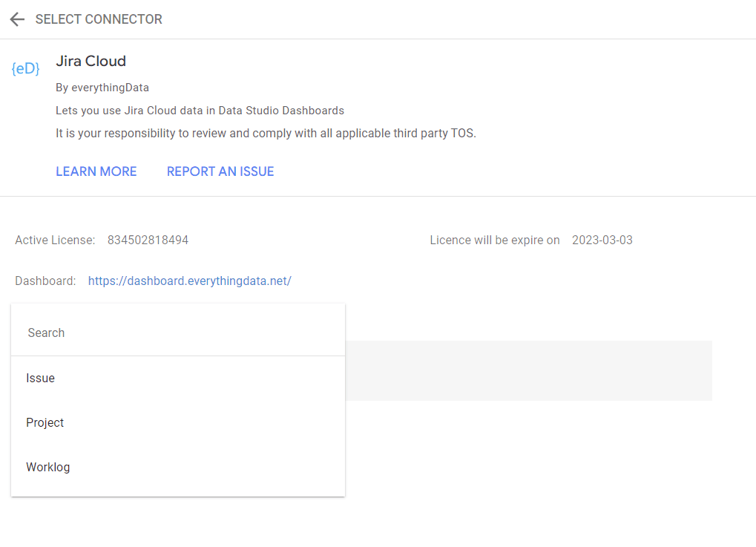This screenshot has width=756, height=547.
Task: Click the third party TOS notice
Action: [x=266, y=134]
